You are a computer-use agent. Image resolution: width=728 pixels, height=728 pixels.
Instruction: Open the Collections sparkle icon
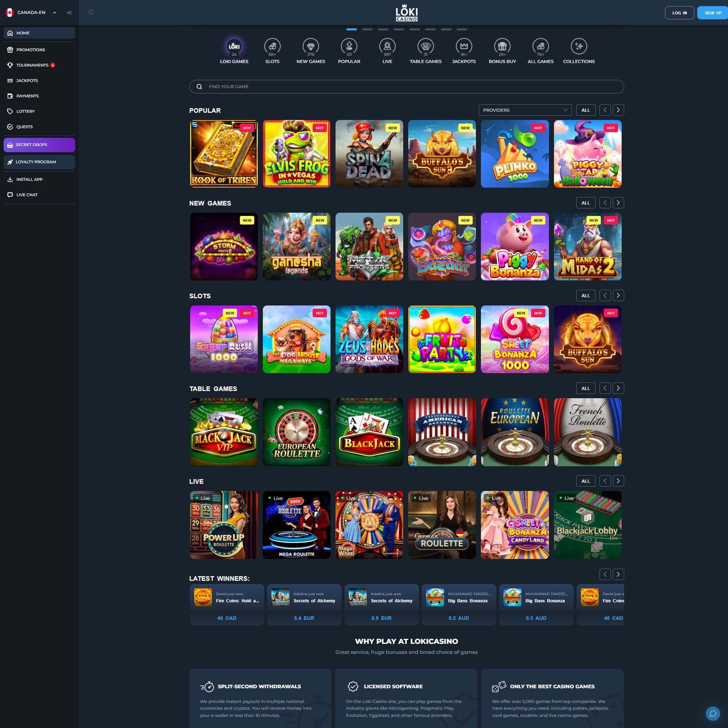tap(579, 46)
